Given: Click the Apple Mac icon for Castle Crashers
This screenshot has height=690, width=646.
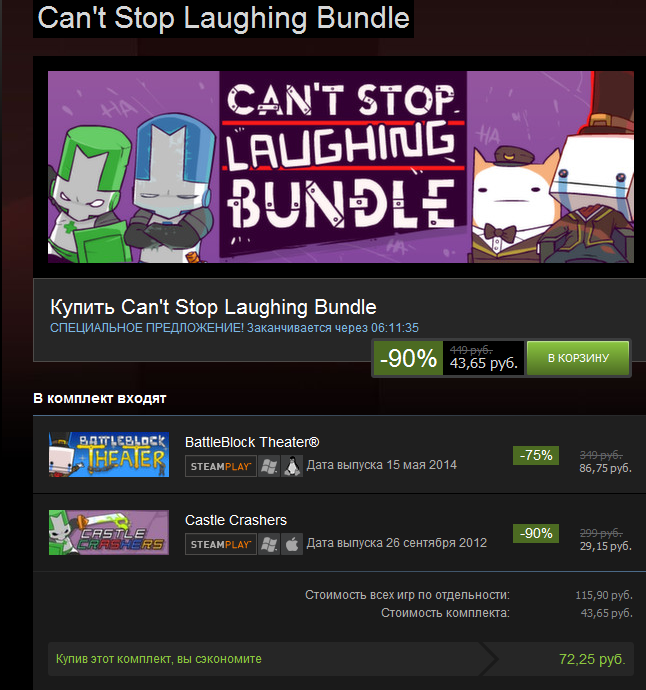Looking at the screenshot, I should tap(292, 544).
